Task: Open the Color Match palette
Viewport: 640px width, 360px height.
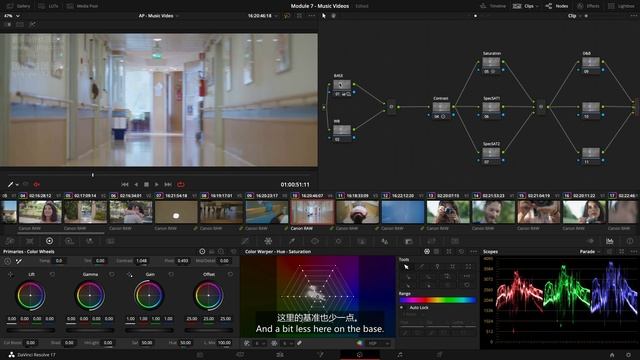Action: click(x=30, y=241)
